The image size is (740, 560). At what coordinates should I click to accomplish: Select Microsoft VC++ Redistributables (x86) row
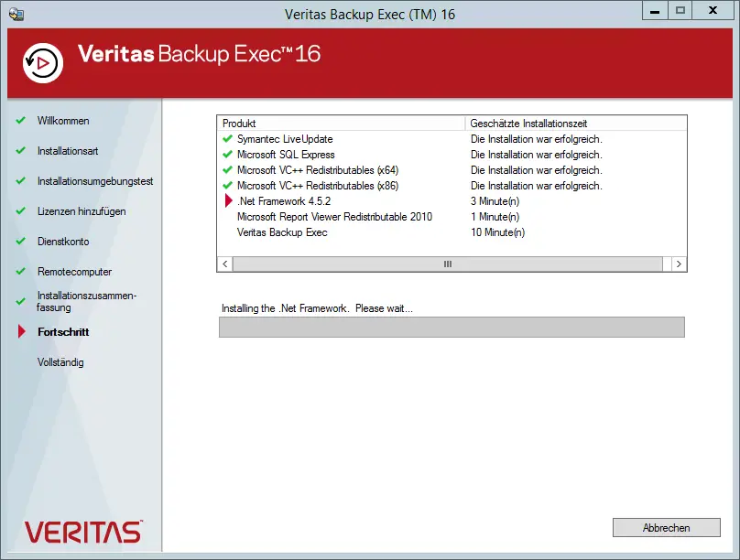[x=452, y=186]
